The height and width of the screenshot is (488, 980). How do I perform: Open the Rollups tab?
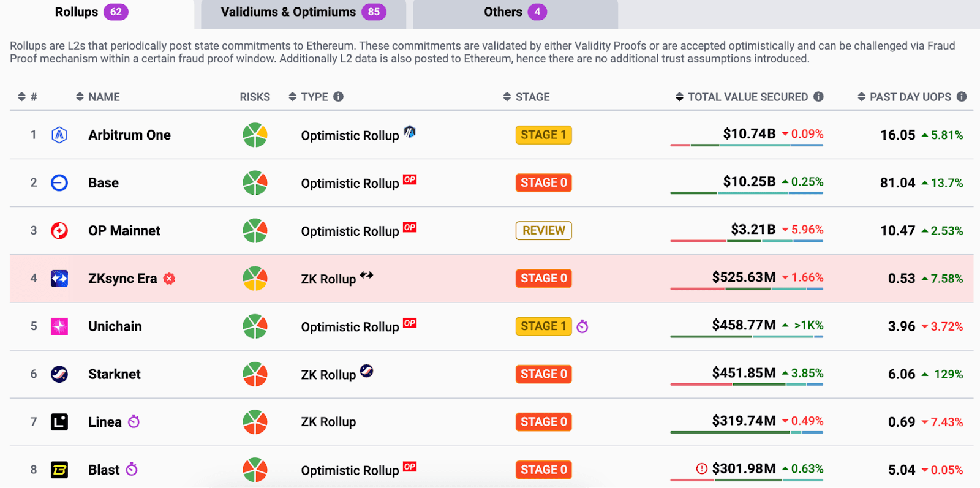pyautogui.click(x=92, y=12)
